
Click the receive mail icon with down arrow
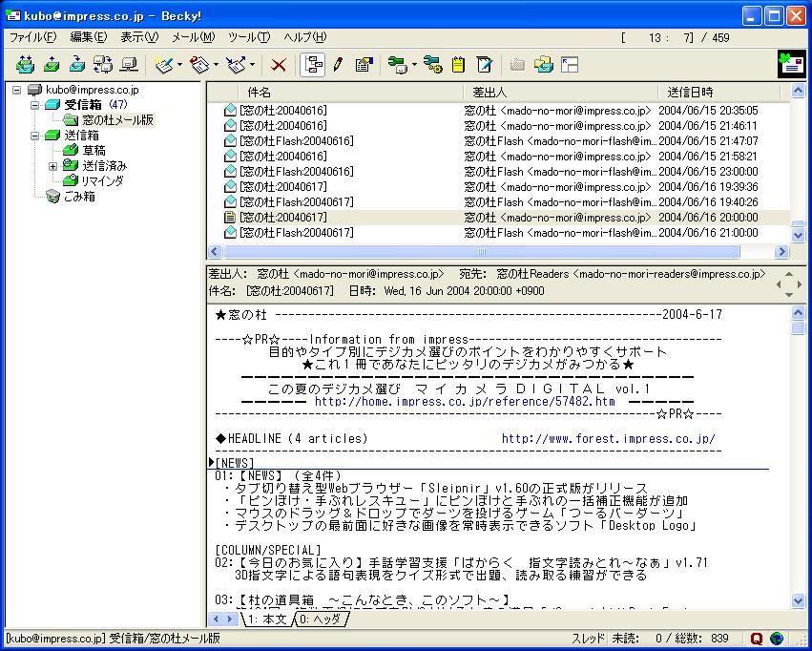(x=77, y=65)
